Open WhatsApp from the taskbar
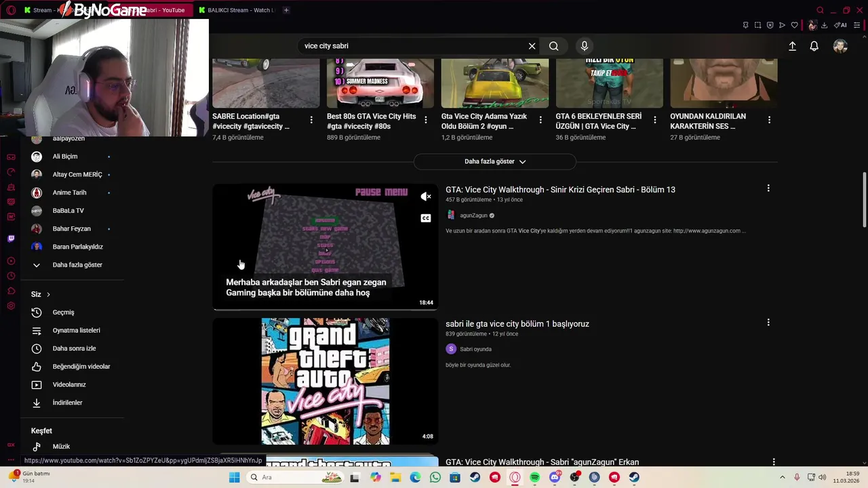The width and height of the screenshot is (868, 488). pyautogui.click(x=435, y=477)
